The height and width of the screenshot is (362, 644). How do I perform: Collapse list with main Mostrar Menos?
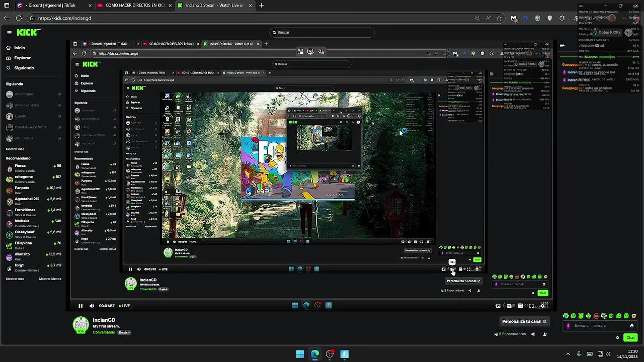click(50, 279)
